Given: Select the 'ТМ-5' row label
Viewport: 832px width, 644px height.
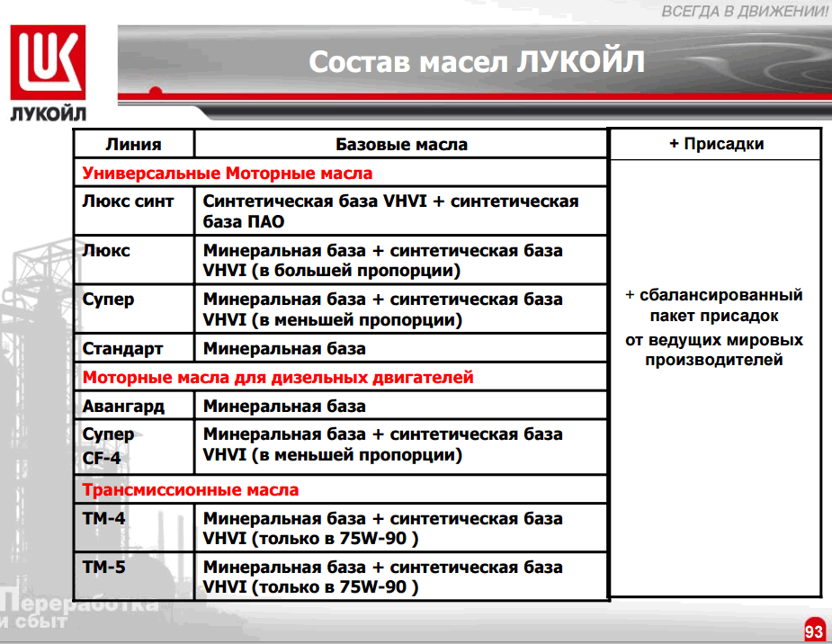Looking at the screenshot, I should tap(104, 567).
